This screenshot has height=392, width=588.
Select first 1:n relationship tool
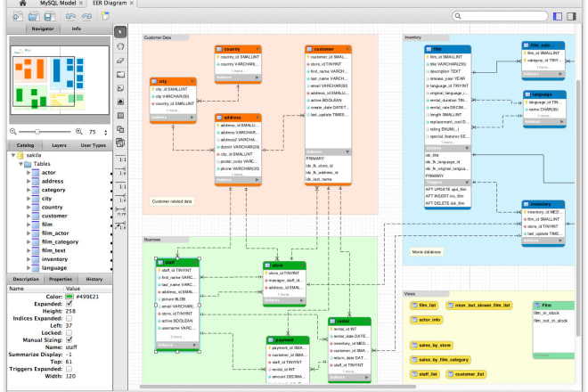pyautogui.click(x=121, y=172)
